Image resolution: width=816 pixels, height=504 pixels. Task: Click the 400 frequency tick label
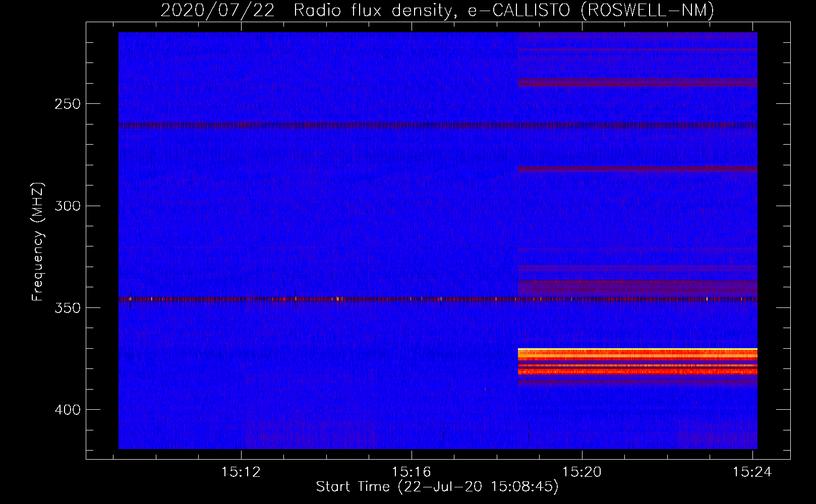(x=68, y=410)
